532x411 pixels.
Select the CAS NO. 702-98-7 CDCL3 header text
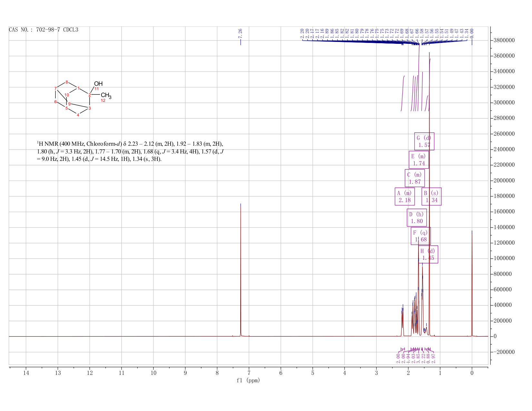pyautogui.click(x=44, y=30)
